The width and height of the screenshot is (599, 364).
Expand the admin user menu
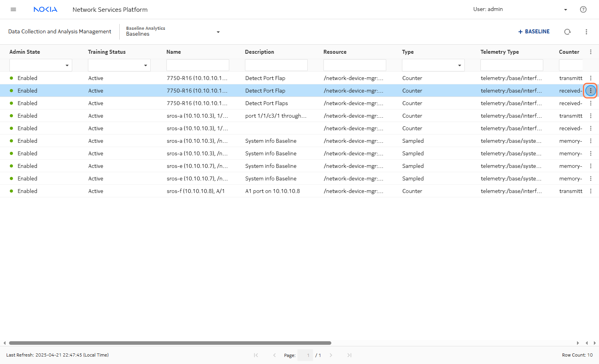click(565, 9)
